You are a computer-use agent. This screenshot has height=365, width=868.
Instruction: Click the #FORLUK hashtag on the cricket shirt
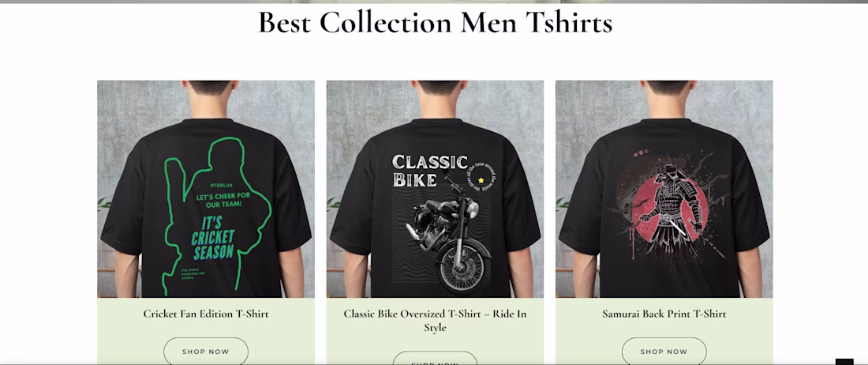click(222, 184)
